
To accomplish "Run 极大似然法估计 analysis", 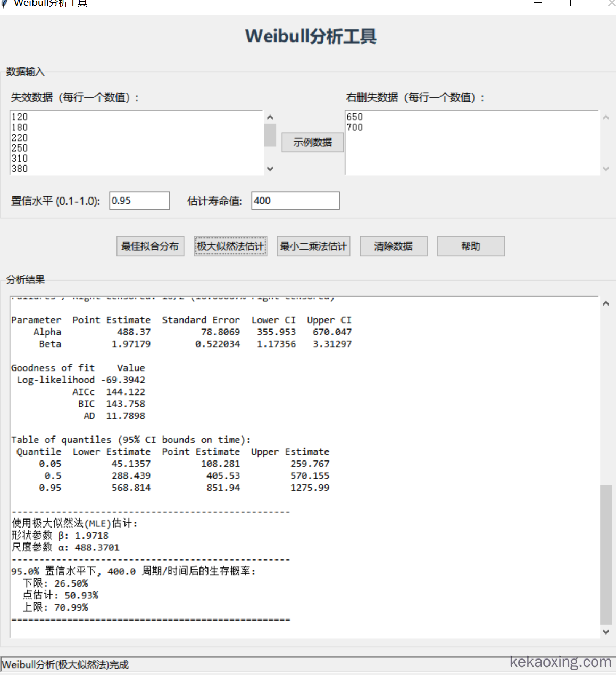I will pos(230,246).
